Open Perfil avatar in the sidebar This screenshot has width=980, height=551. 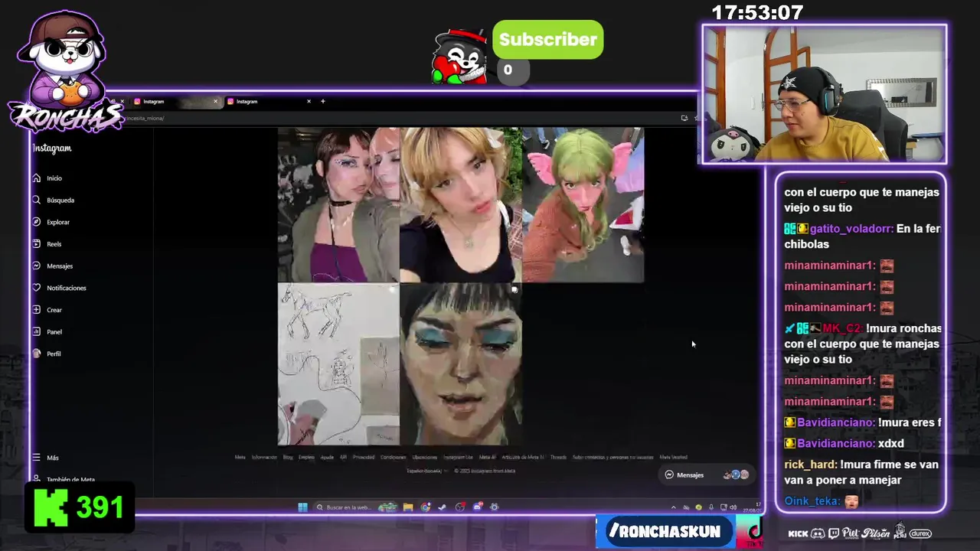[x=36, y=354]
